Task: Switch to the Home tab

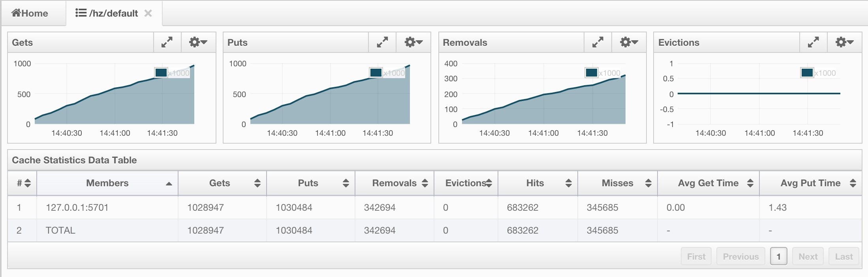Action: click(30, 13)
